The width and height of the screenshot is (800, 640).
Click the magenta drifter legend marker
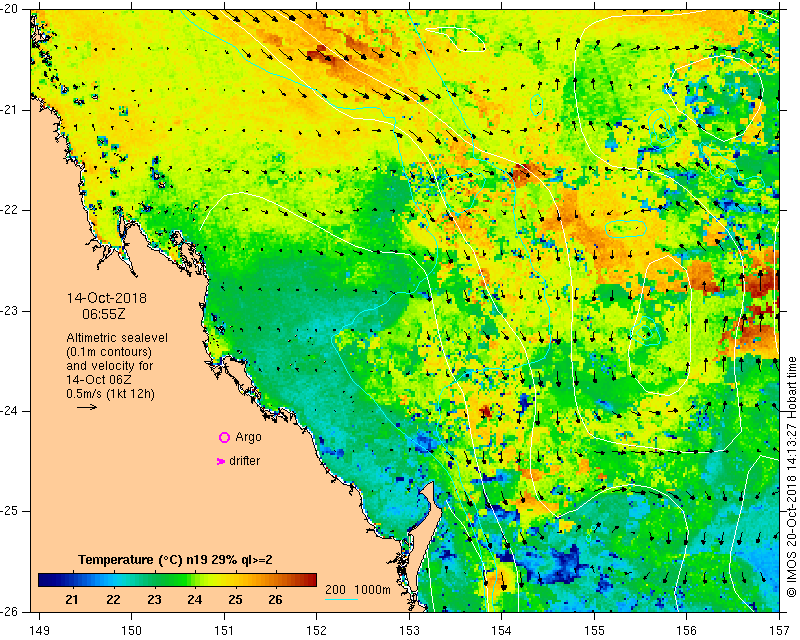pyautogui.click(x=220, y=461)
